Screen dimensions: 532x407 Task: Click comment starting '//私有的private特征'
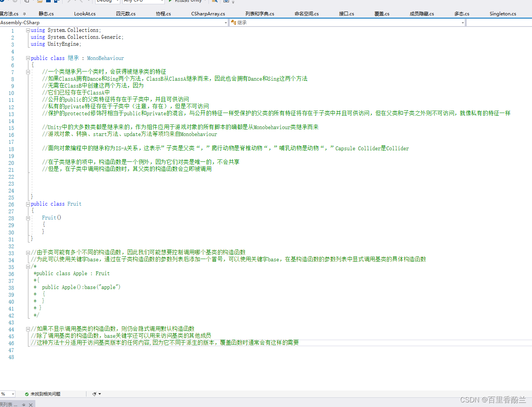(126, 106)
